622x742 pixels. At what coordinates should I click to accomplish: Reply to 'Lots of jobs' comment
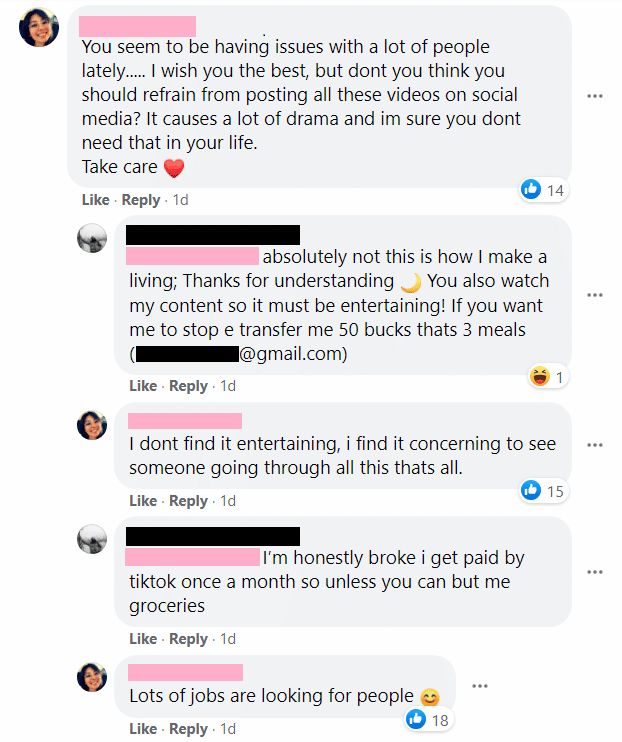pyautogui.click(x=188, y=729)
